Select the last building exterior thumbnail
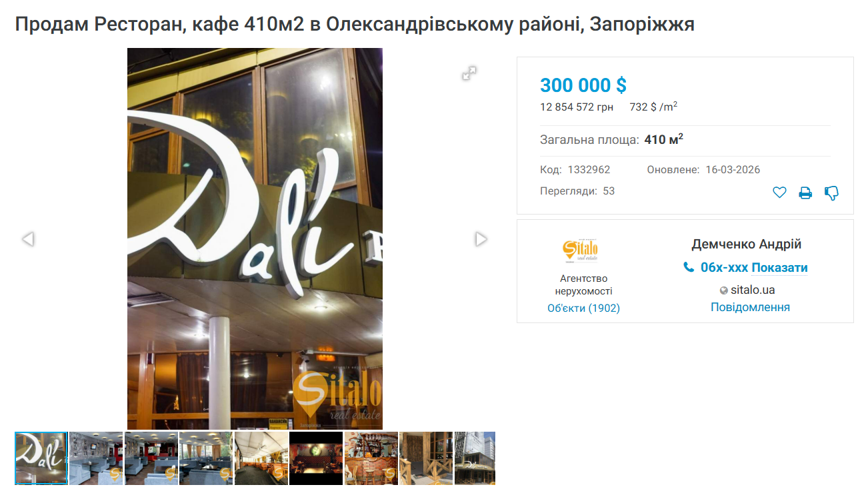Image resolution: width=868 pixels, height=489 pixels. [x=475, y=458]
